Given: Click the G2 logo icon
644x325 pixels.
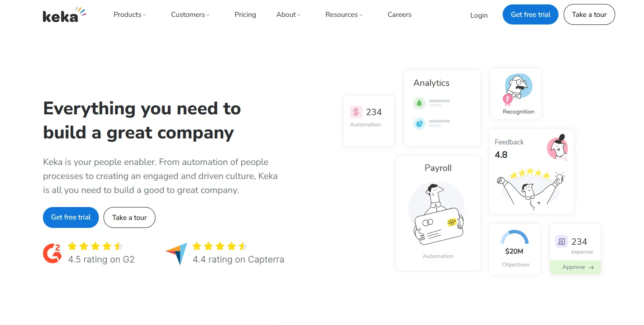Looking at the screenshot, I should (x=52, y=254).
